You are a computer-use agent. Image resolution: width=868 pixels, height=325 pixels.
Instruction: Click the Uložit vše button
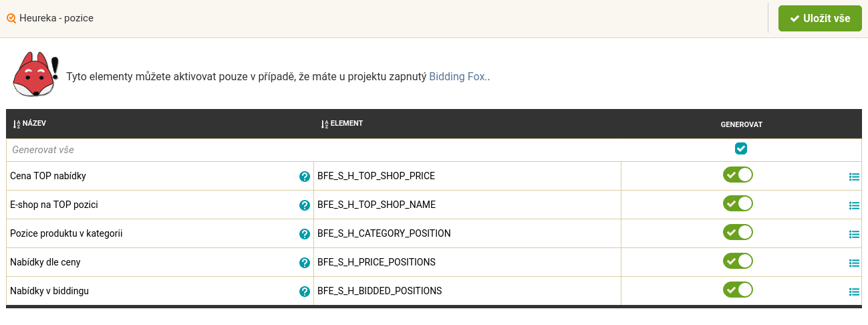point(820,18)
